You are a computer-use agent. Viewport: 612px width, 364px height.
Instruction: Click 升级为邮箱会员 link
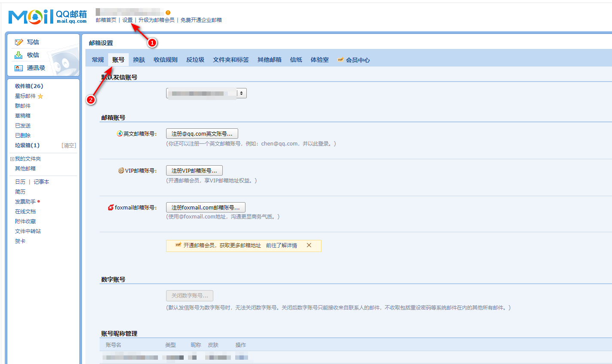[156, 20]
